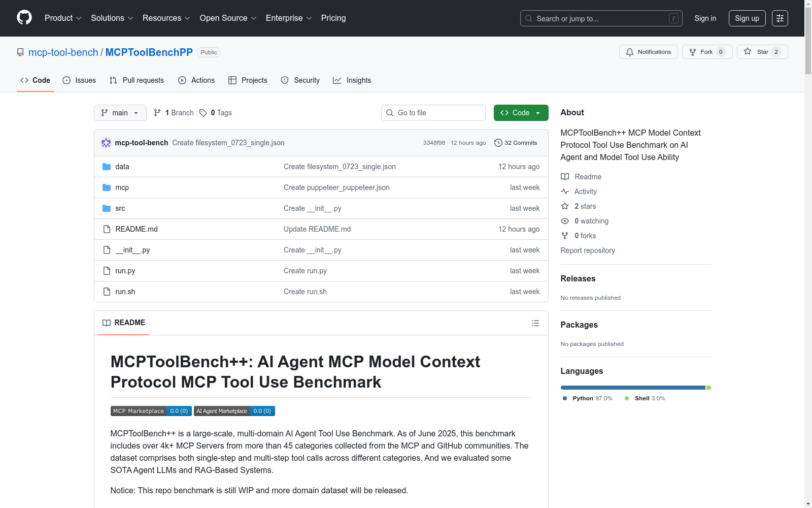The image size is (812, 508).
Task: Open the Pull requests tab
Action: click(137, 80)
